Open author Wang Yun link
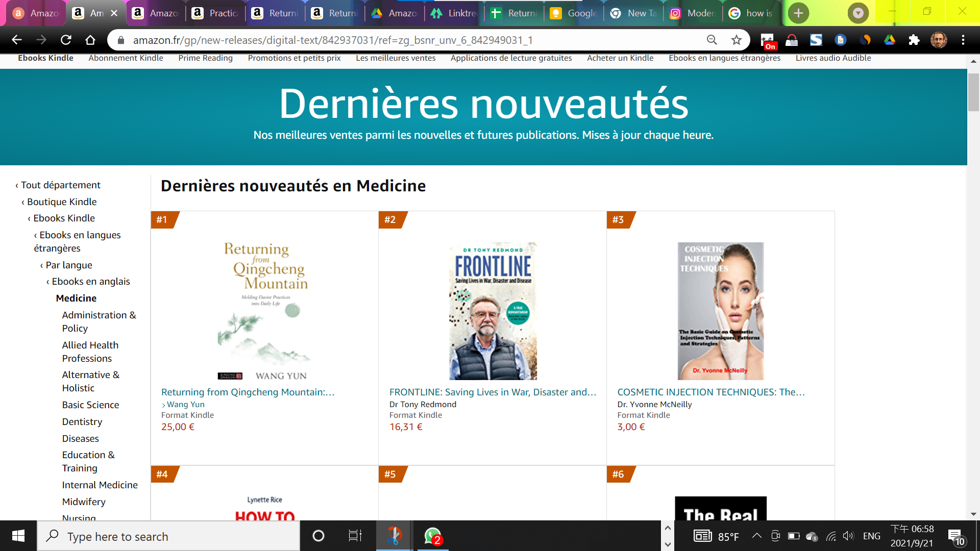The width and height of the screenshot is (980, 551). click(185, 404)
